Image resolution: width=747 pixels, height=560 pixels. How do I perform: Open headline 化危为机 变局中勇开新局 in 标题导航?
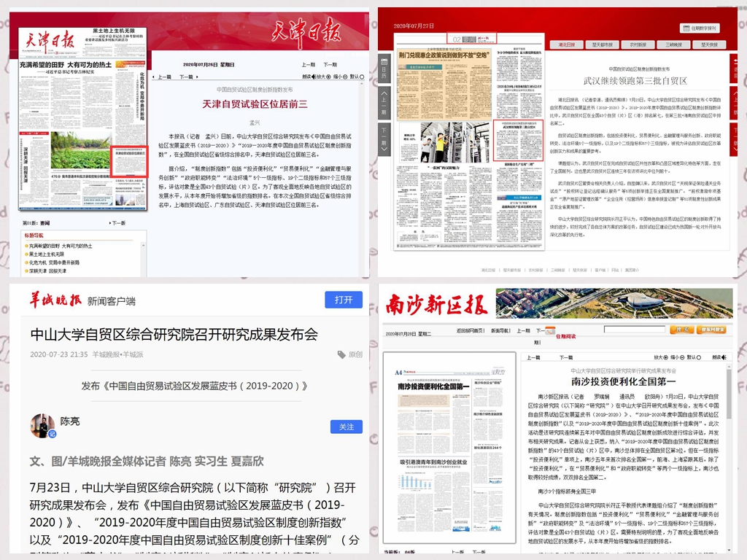click(54, 262)
